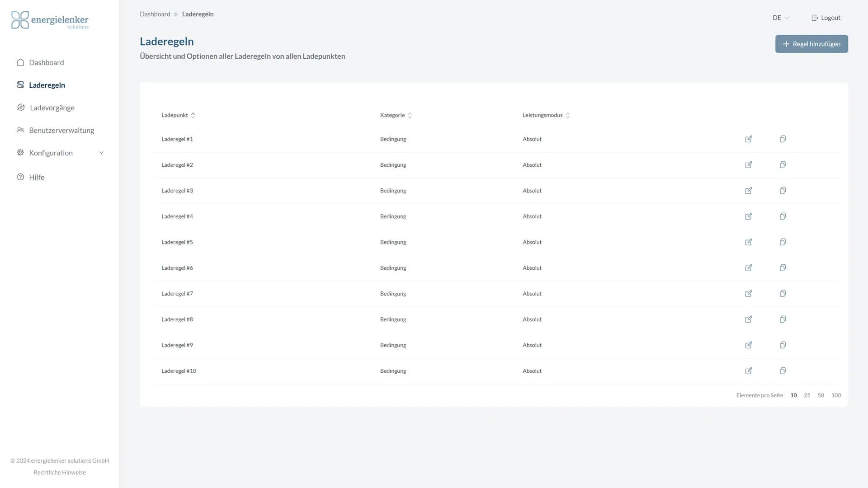Show 100 elements per page
Screen dimensions: 868x488
click(x=836, y=395)
